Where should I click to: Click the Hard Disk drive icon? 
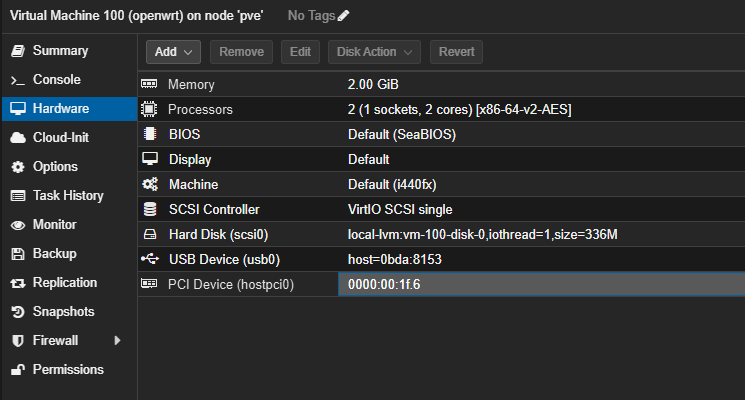(x=150, y=234)
